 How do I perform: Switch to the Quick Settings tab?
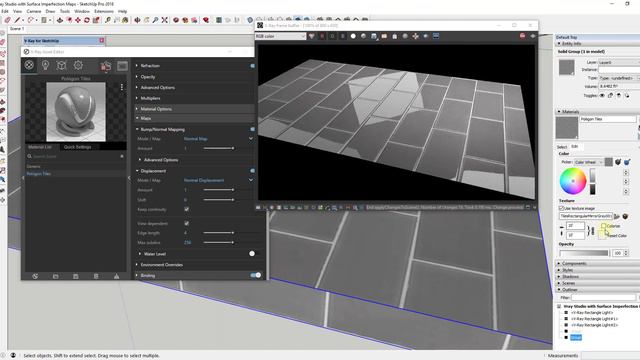click(77, 147)
